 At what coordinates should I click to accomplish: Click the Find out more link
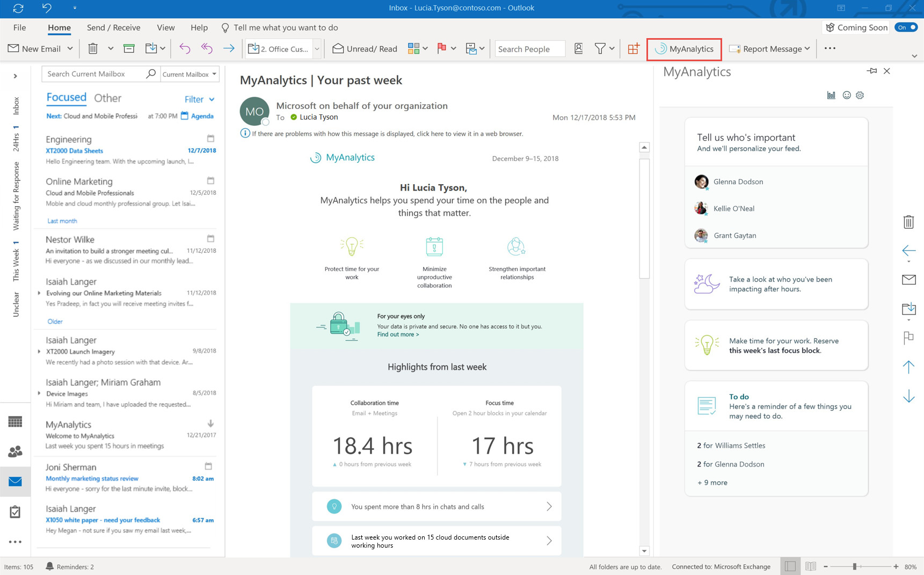coord(398,334)
